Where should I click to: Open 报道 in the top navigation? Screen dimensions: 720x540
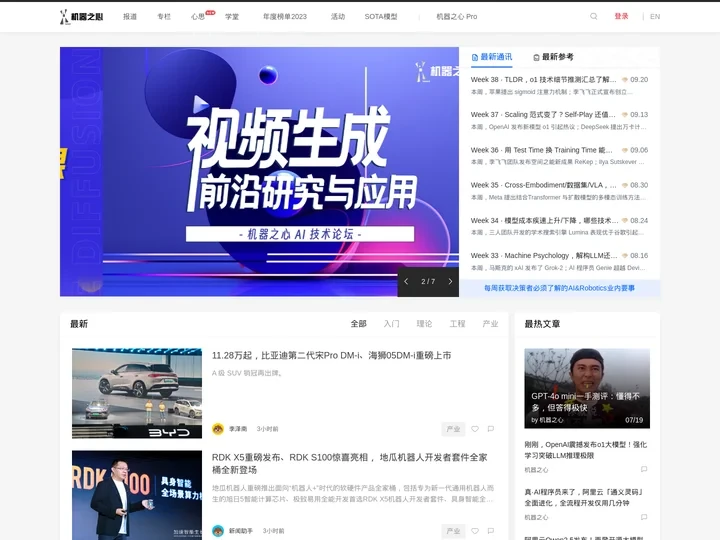click(130, 17)
